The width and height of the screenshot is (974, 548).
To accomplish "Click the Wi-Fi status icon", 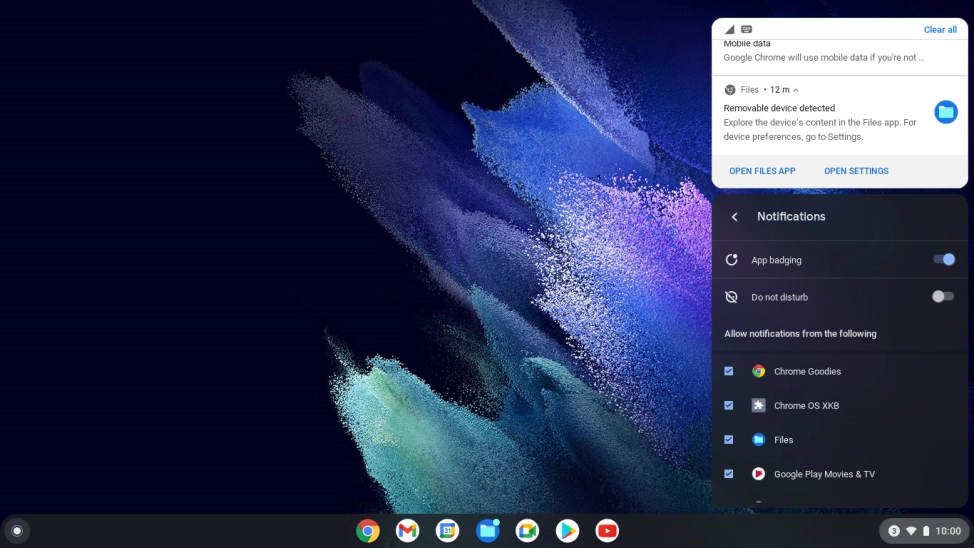I will click(911, 531).
